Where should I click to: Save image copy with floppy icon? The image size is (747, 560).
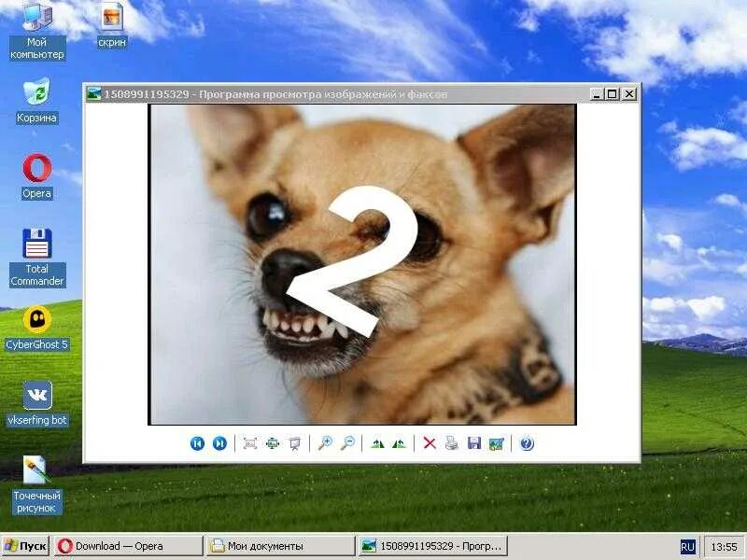[474, 443]
